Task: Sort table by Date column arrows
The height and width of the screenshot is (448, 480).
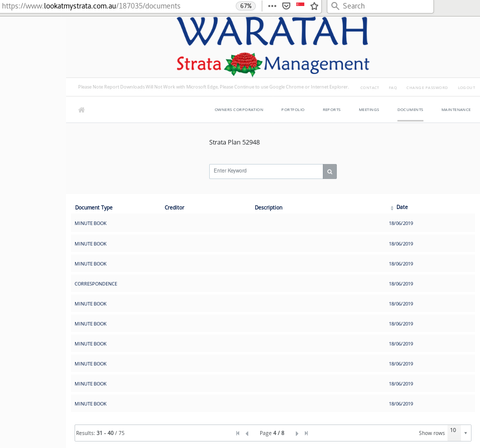Action: (392, 208)
